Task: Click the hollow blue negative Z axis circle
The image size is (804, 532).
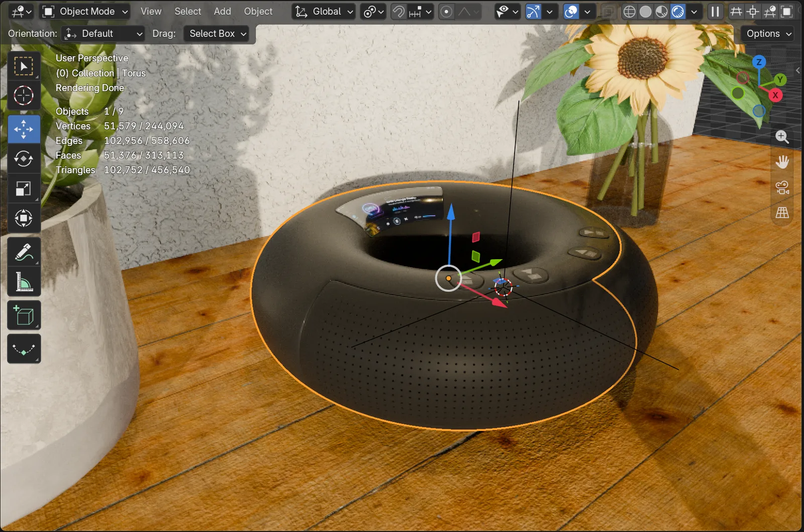Action: point(759,111)
